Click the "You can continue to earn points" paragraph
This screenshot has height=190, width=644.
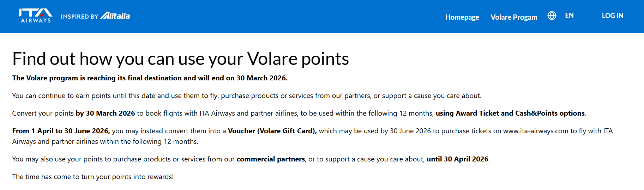[x=246, y=96]
